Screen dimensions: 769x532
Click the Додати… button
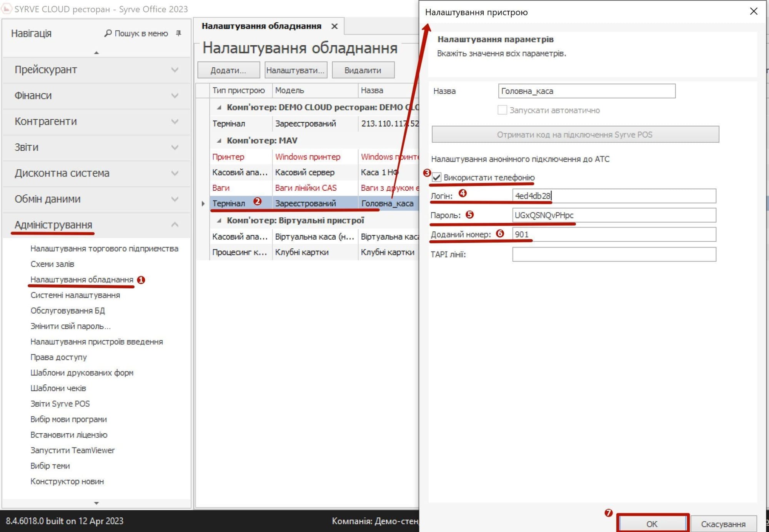tap(228, 70)
